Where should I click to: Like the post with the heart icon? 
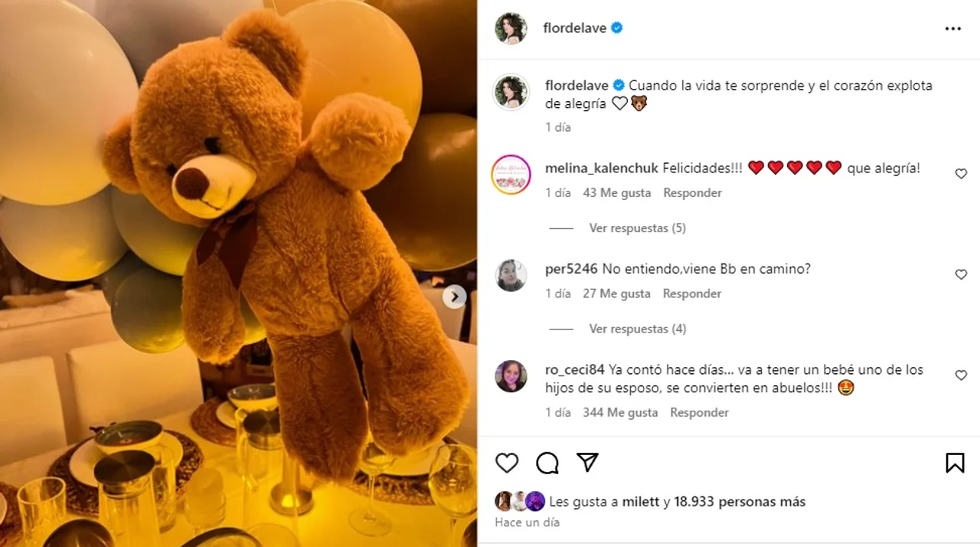point(507,463)
